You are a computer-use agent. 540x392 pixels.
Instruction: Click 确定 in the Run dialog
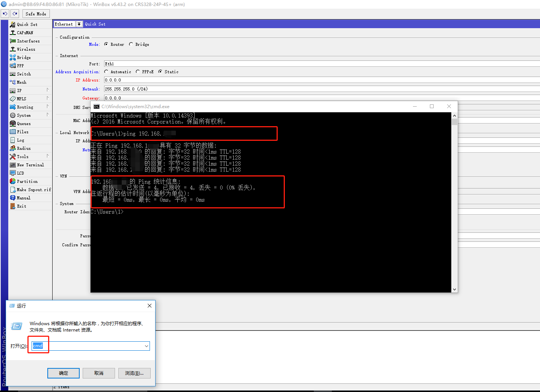(x=64, y=373)
